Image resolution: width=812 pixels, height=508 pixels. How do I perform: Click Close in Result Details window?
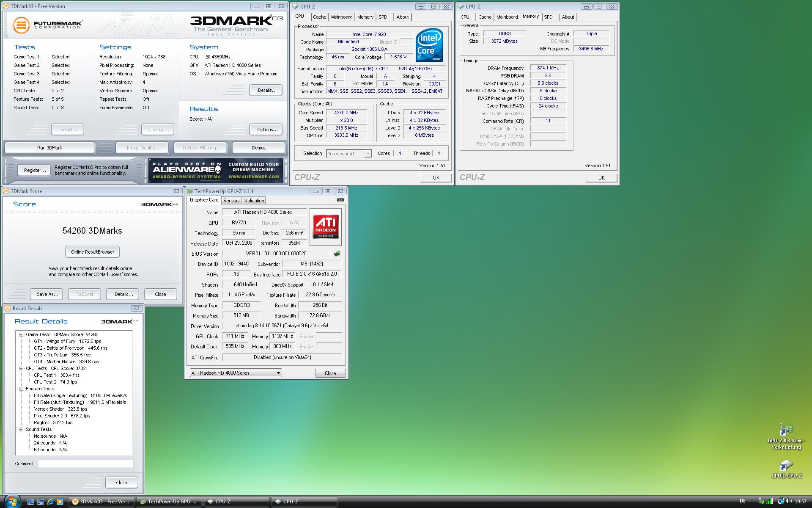pos(121,483)
